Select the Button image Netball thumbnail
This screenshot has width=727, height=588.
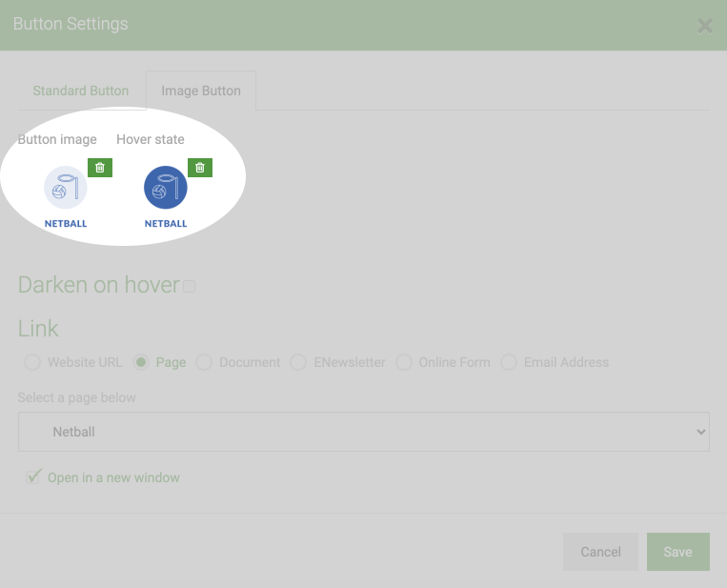[x=66, y=197]
